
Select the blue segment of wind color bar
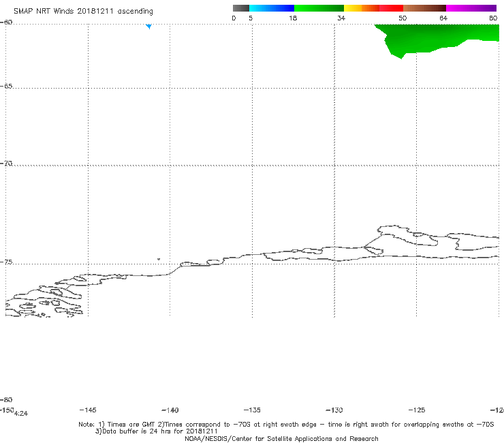tap(272, 8)
